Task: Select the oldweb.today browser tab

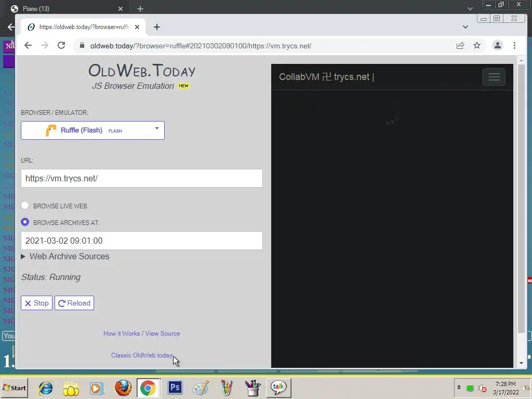Action: (84, 27)
